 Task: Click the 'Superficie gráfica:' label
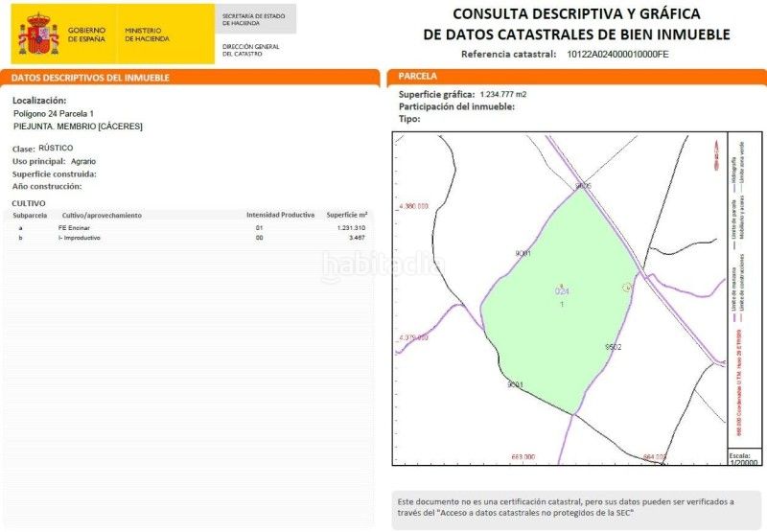436,94
